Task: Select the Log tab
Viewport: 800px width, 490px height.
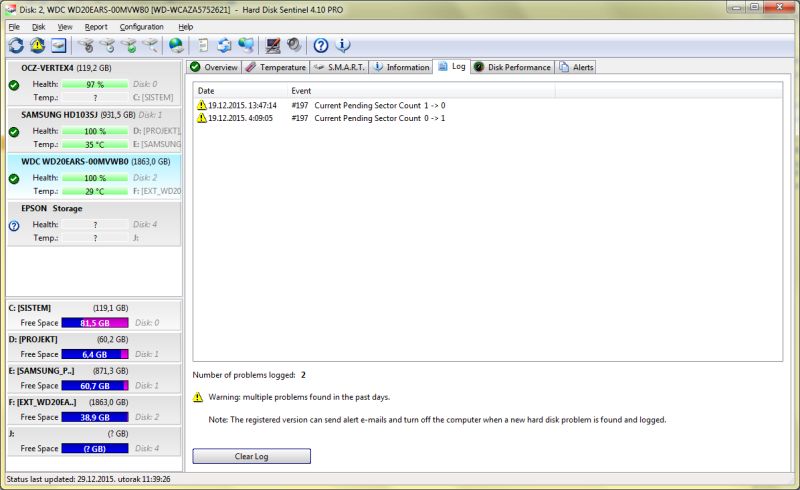Action: point(452,66)
